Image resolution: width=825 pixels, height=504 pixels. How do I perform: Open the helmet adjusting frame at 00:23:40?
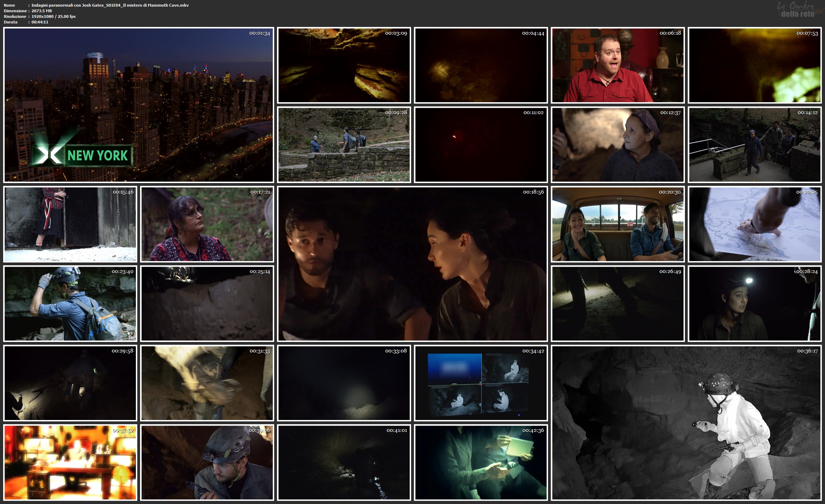pyautogui.click(x=70, y=304)
